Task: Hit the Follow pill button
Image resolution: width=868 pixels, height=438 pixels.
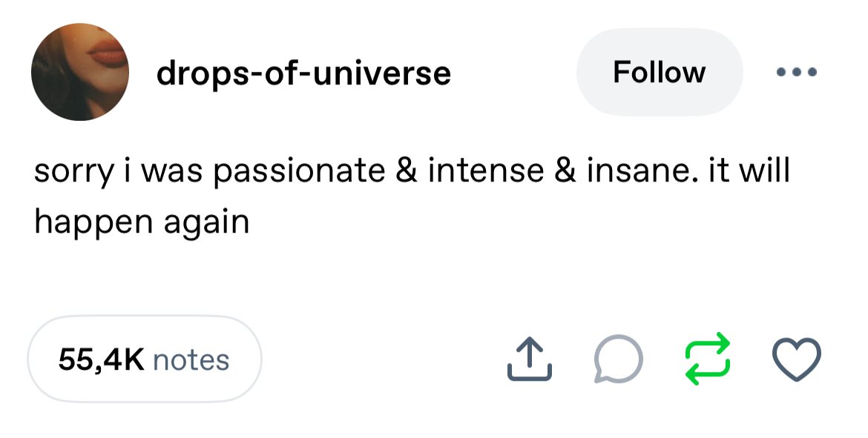Action: click(x=659, y=73)
